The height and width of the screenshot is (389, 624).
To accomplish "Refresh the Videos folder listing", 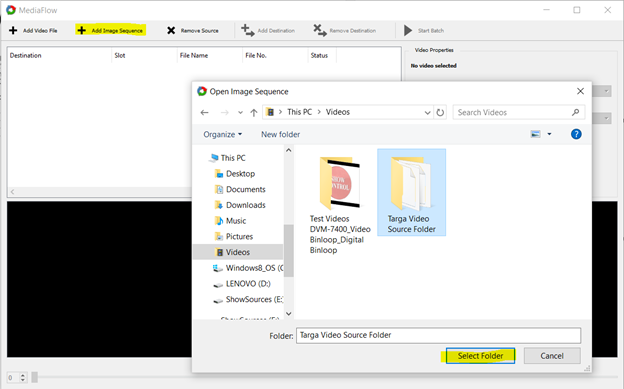I will click(440, 112).
